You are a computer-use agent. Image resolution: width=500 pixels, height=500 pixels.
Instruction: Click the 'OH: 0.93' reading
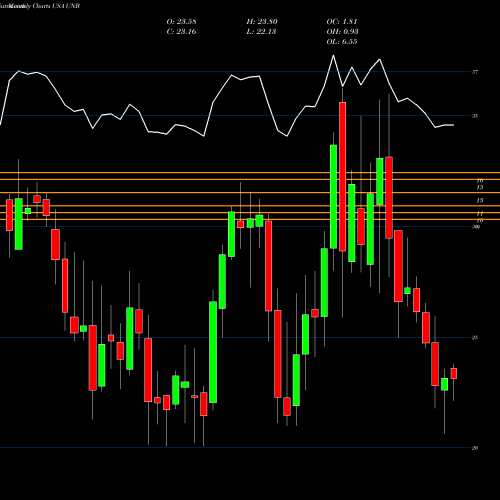[343, 32]
